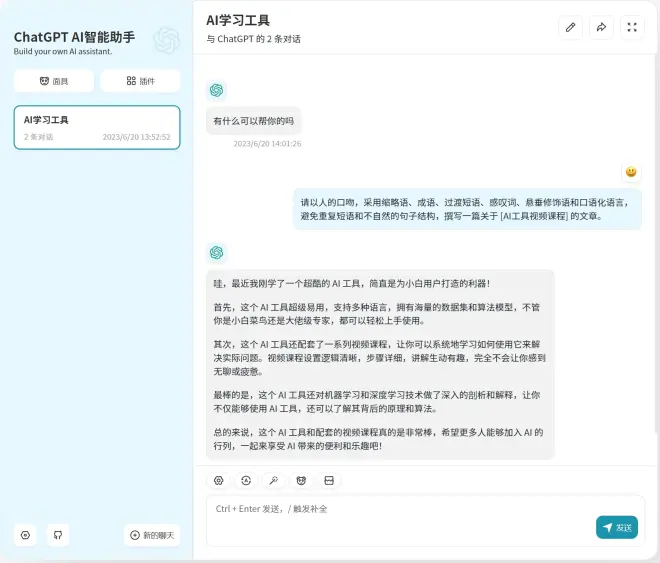Click the reply paragraph starting with 首先
The height and width of the screenshot is (563, 660).
pos(377,314)
